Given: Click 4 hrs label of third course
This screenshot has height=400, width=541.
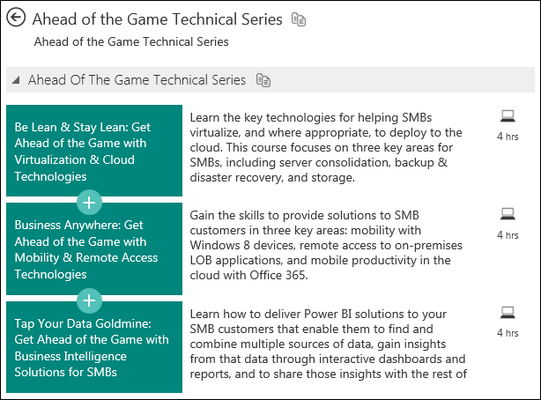Looking at the screenshot, I should pyautogui.click(x=508, y=333).
